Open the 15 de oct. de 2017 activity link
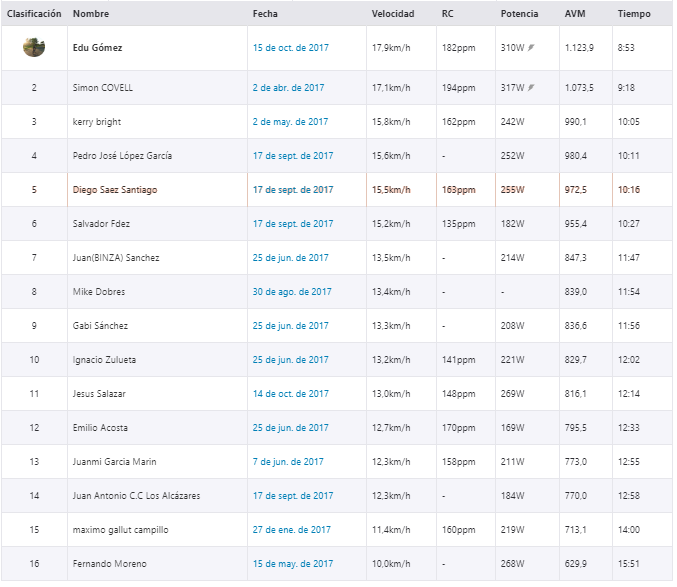 [x=291, y=48]
